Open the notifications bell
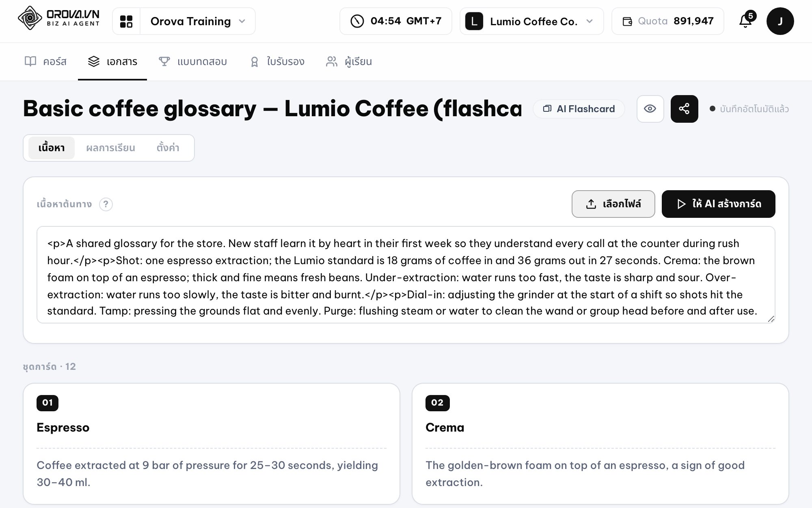 coord(745,21)
